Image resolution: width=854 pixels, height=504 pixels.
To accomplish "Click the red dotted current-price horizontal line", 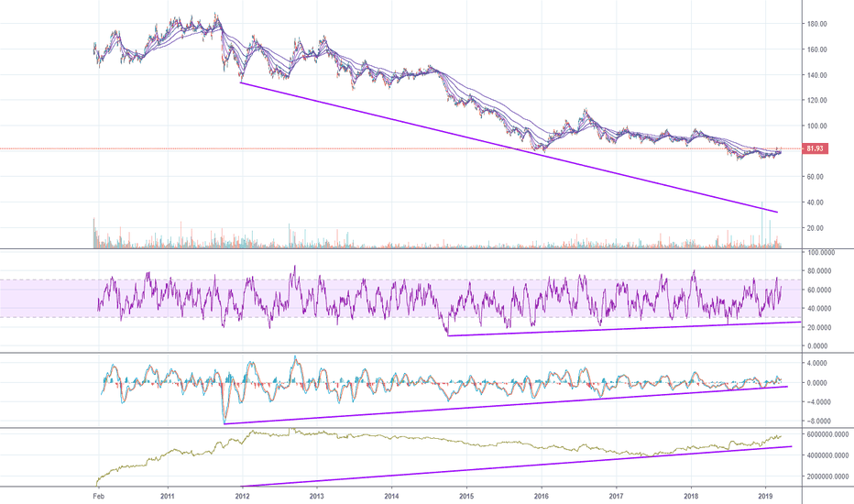I will 401,148.
